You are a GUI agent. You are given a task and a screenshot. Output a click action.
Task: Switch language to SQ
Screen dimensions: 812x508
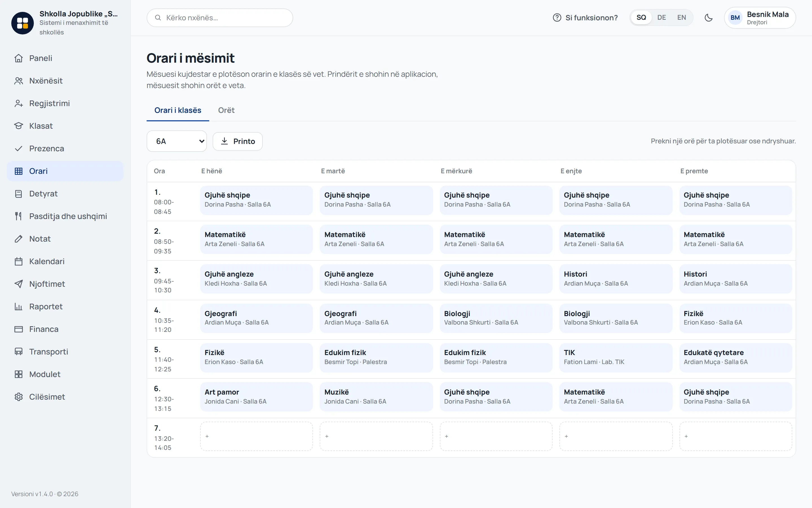[641, 17]
